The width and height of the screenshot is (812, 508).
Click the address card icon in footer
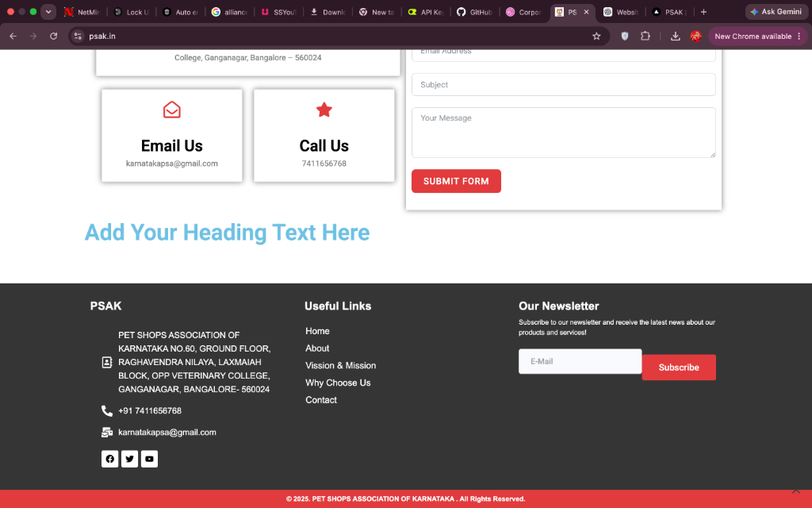[x=107, y=362]
